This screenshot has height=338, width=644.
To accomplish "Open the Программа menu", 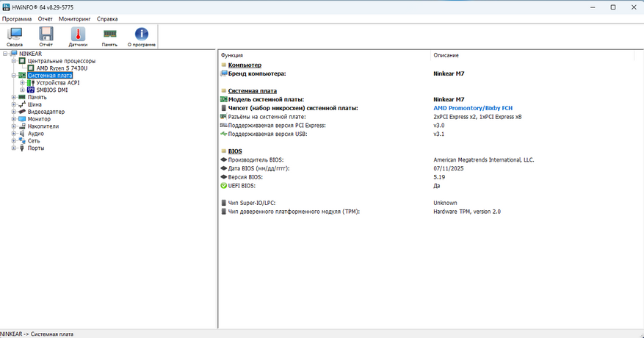I will [16, 18].
